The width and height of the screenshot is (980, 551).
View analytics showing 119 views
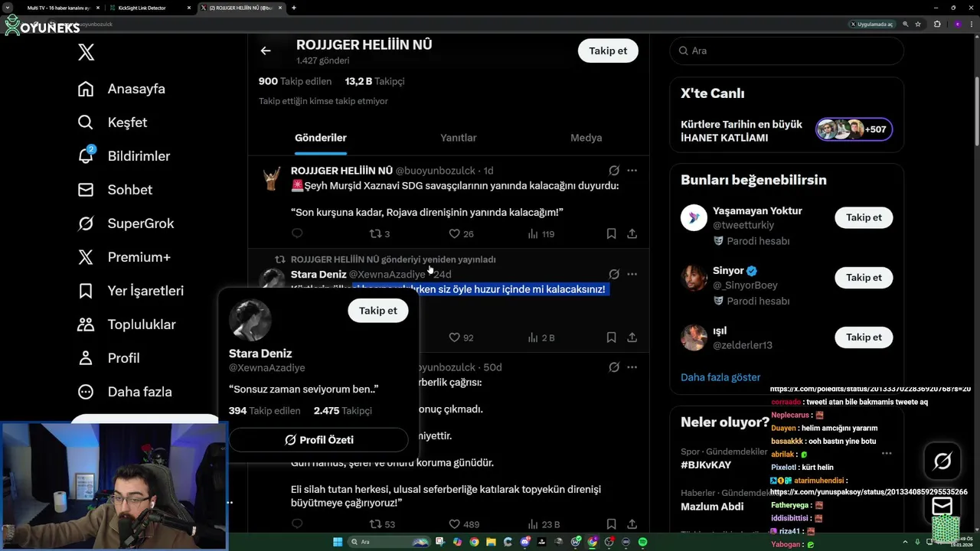point(541,233)
